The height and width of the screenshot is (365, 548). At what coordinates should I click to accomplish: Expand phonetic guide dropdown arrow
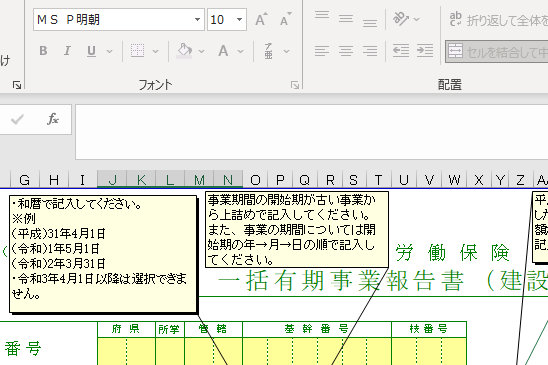(x=286, y=51)
